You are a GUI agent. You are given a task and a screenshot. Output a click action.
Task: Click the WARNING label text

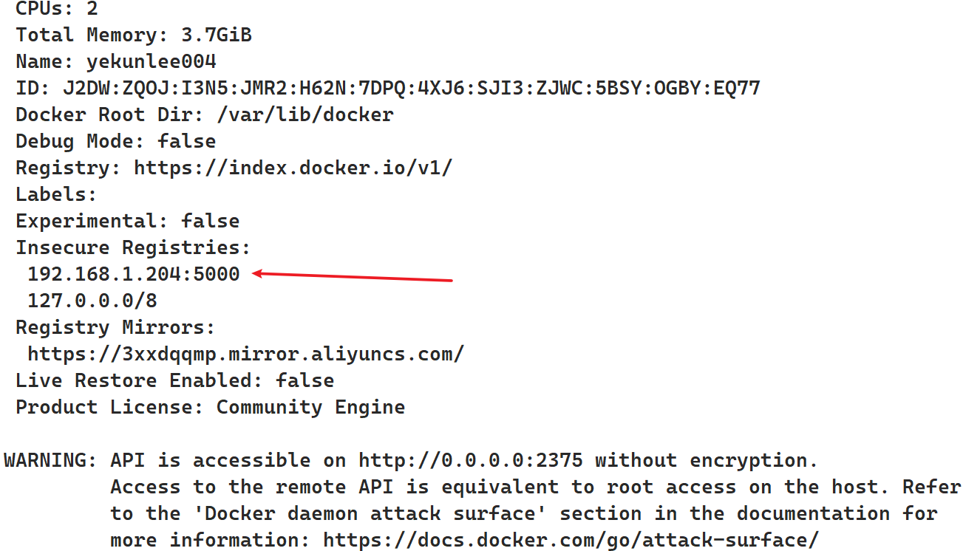[50, 460]
